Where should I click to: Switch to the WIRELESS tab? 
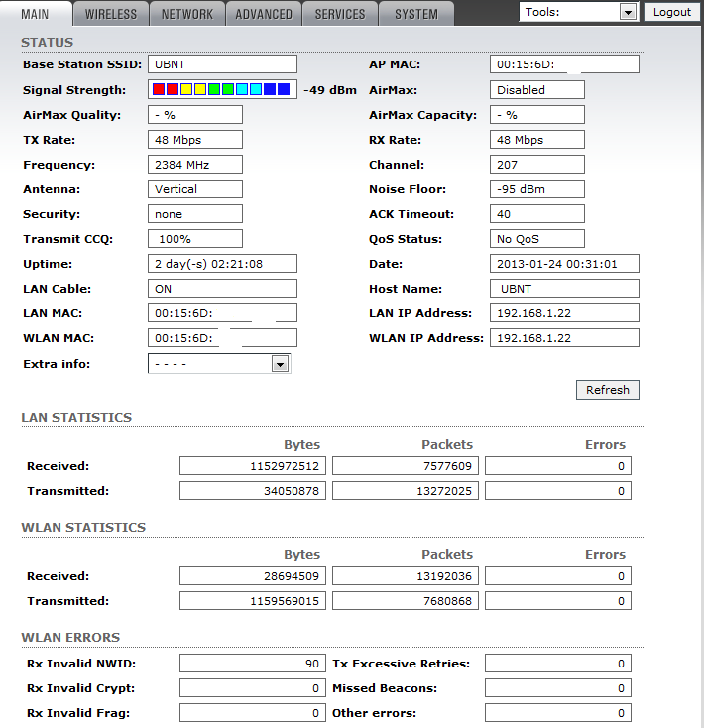[111, 14]
